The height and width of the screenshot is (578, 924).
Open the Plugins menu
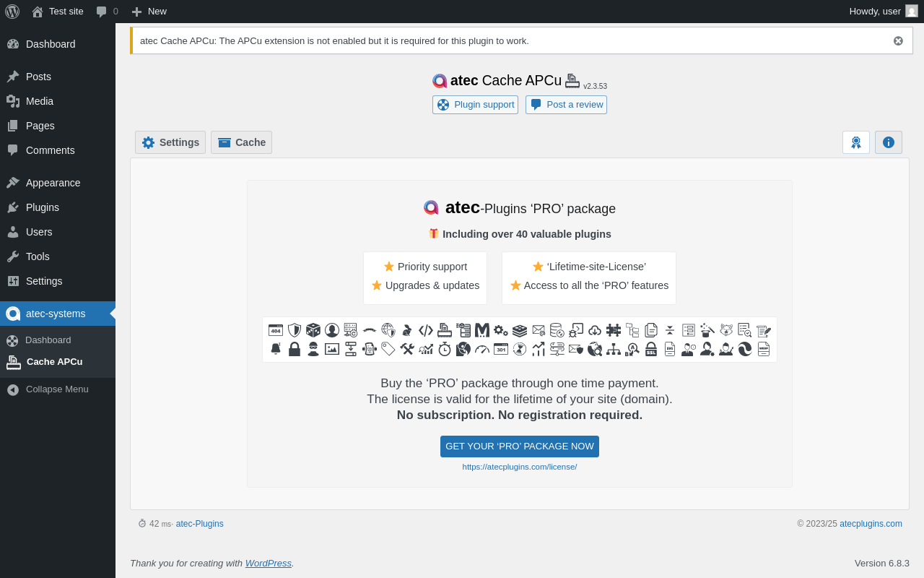(x=58, y=207)
